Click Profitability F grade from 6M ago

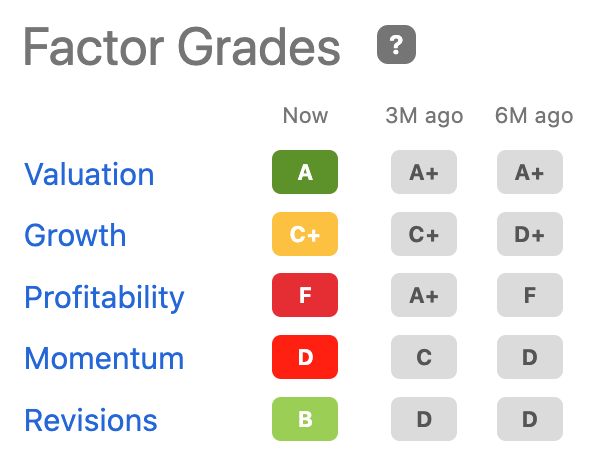tap(530, 295)
